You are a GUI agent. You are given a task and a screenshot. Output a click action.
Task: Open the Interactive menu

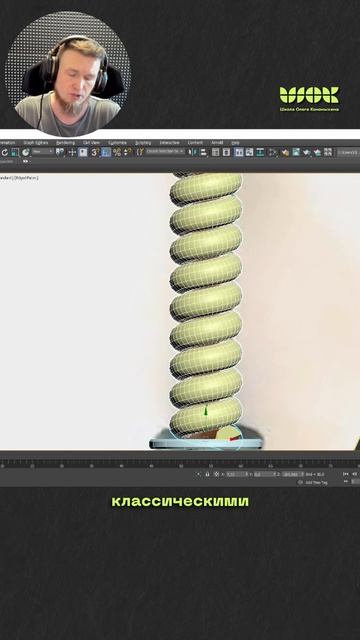[x=169, y=143]
